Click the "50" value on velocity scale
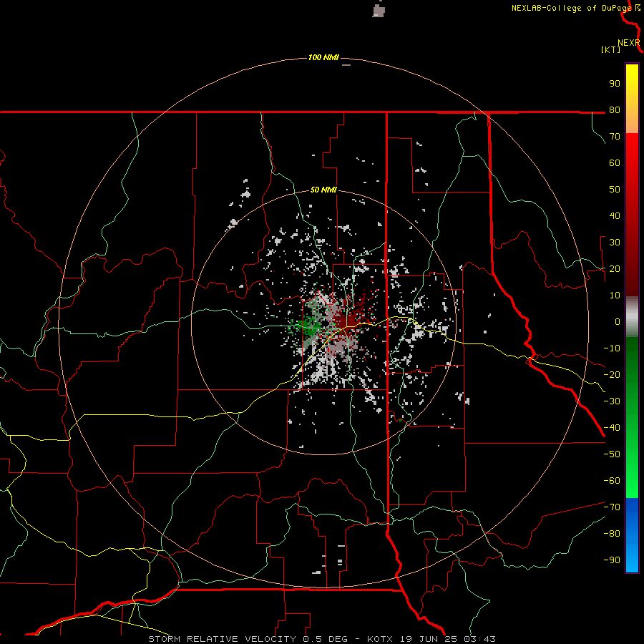Image resolution: width=644 pixels, height=644 pixels. 615,190
